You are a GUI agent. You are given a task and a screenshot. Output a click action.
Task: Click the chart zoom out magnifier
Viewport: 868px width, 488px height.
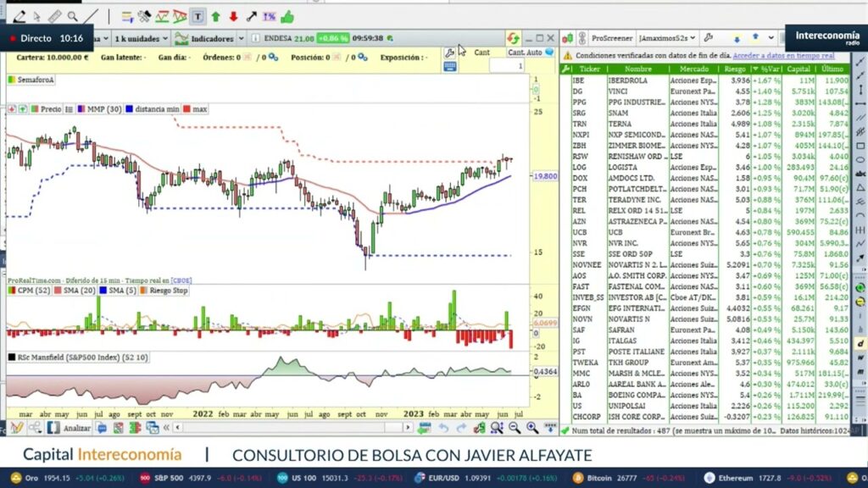point(515,427)
